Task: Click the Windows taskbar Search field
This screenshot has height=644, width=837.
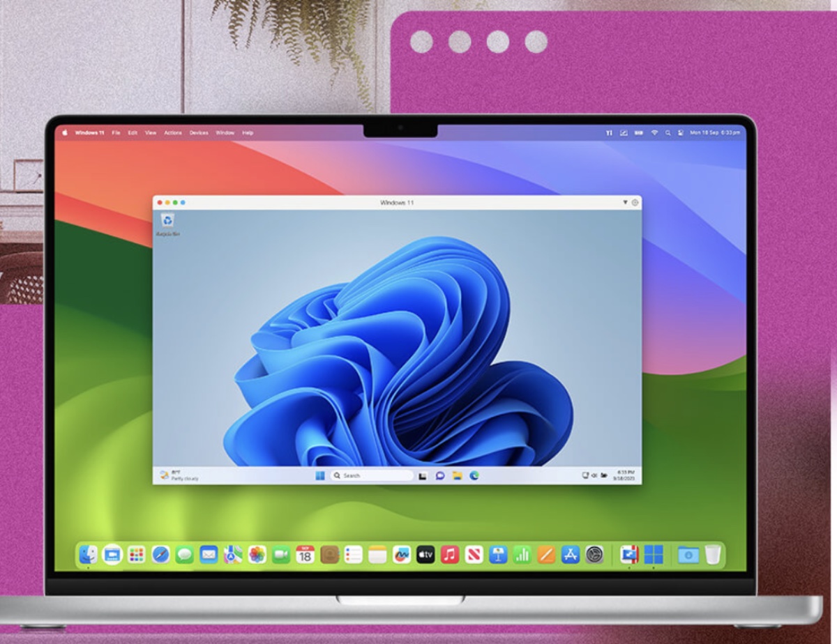Action: 372,475
